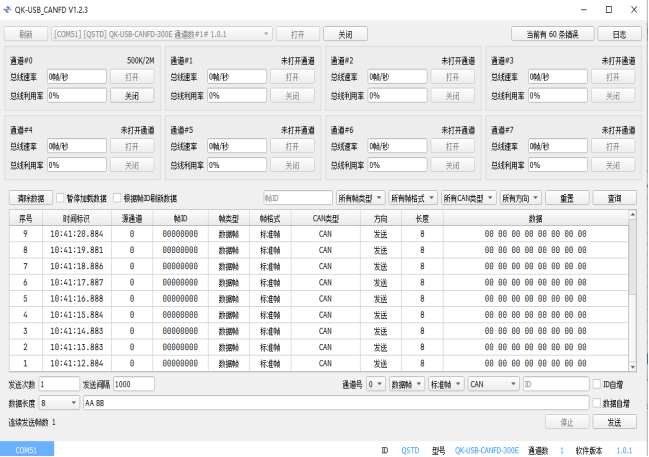Image resolution: width=649 pixels, height=457 pixels.
Task: Click 发送次数 input field
Action: 59,384
